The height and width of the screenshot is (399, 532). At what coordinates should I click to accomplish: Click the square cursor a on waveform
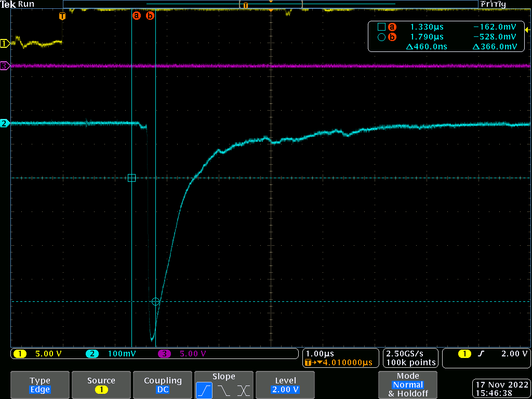coord(131,178)
